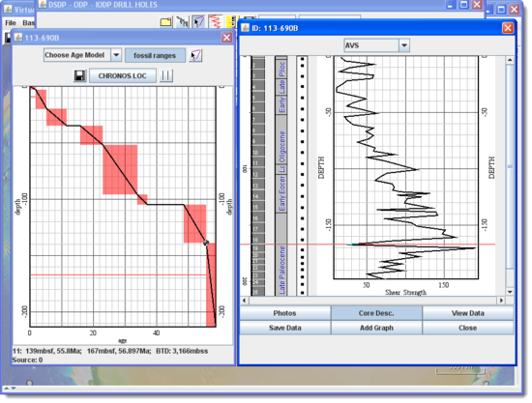
Task: Click the Source: 0 status text
Action: tap(27, 360)
